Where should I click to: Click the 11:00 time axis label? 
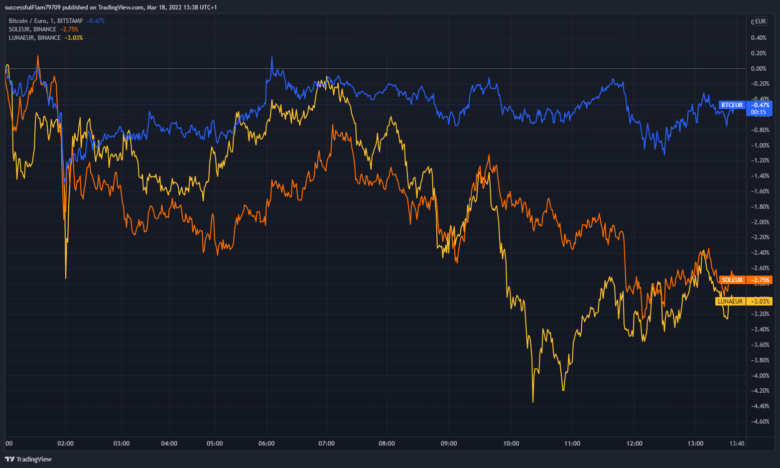pos(572,444)
